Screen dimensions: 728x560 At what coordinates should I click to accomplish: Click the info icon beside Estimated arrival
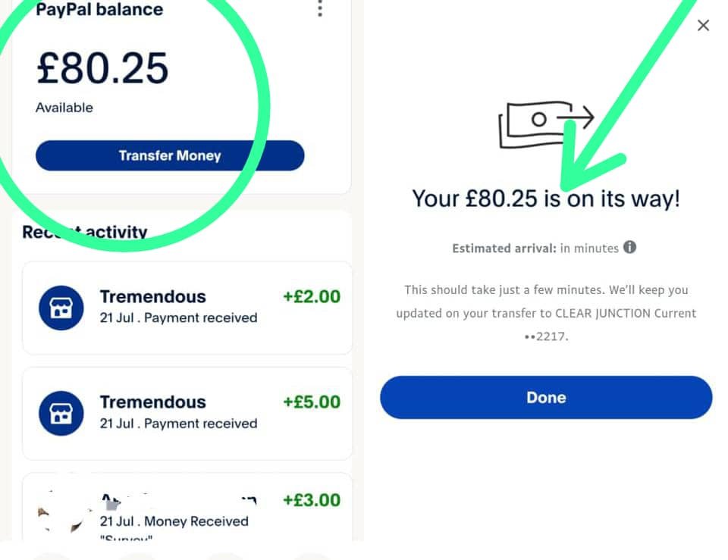tap(629, 247)
